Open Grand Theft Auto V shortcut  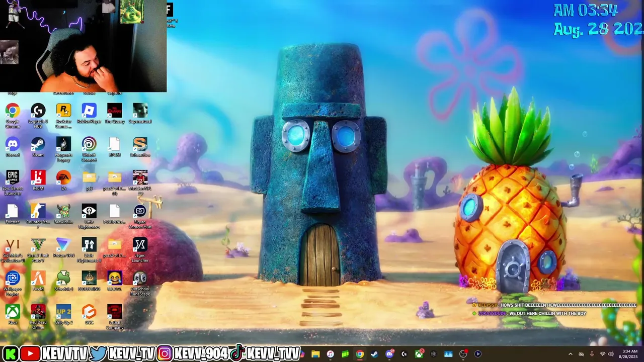click(38, 250)
